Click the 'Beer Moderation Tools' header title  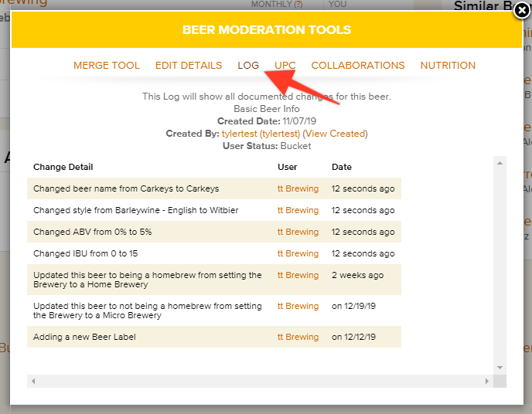267,30
